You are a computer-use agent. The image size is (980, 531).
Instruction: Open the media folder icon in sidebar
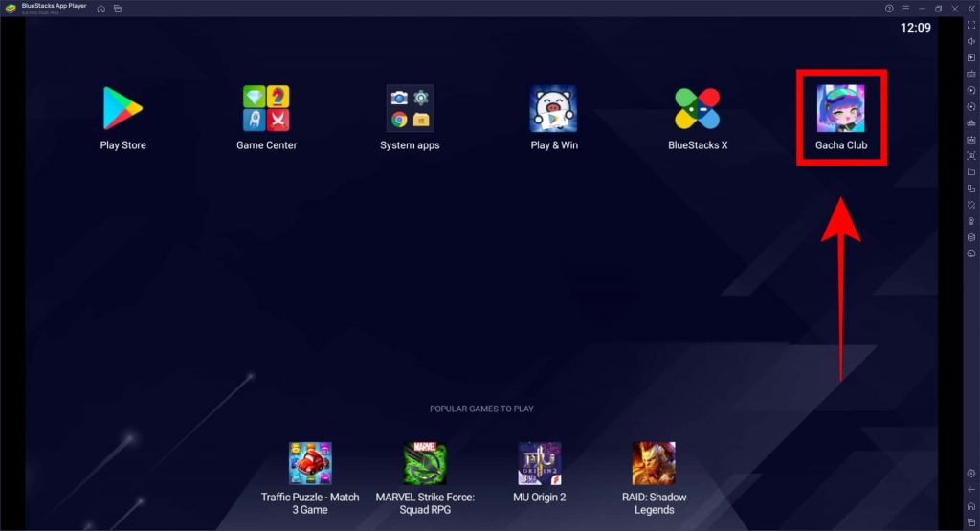971,172
